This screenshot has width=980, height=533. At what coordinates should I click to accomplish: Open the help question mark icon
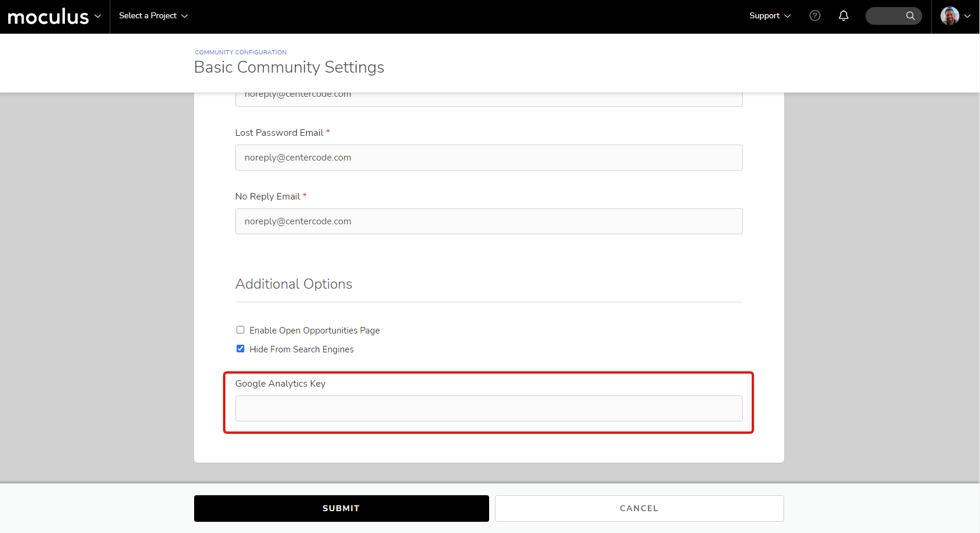[815, 16]
